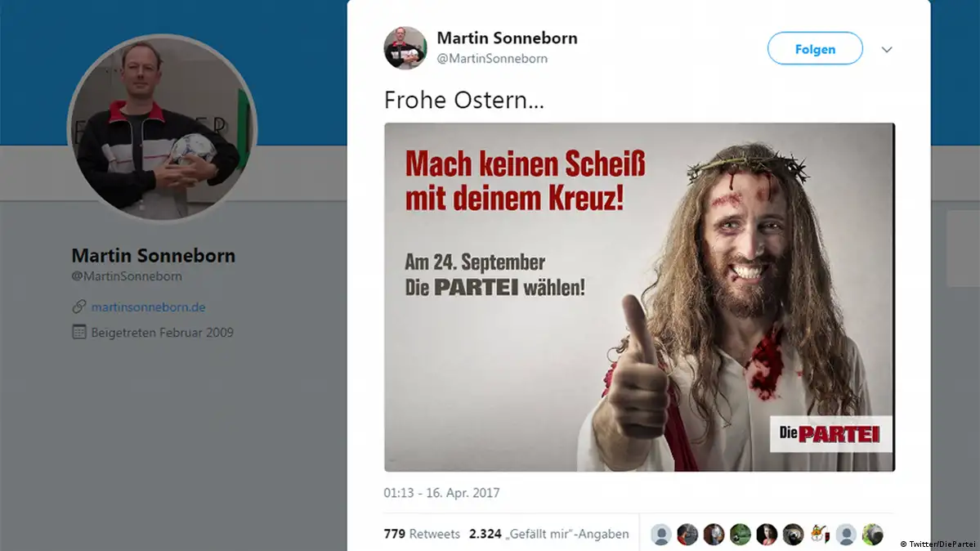Click the last liker avatar on the right
This screenshot has width=980, height=551.
[872, 535]
